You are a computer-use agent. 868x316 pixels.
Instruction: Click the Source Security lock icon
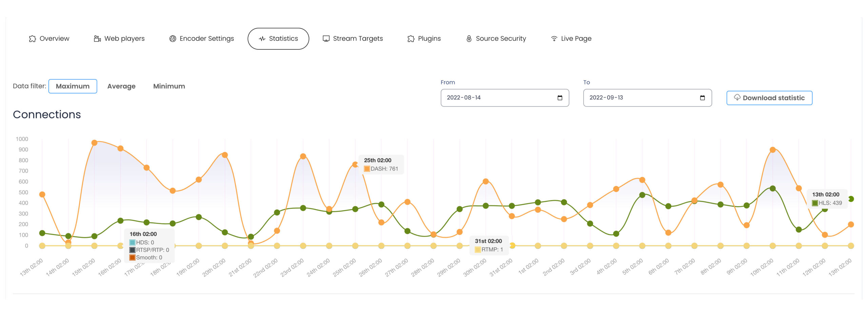click(x=469, y=39)
